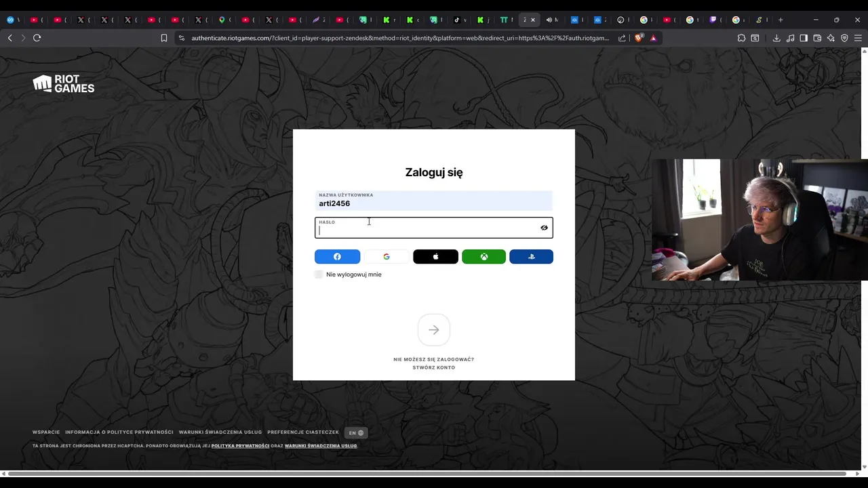Focus the Hasło password field

(434, 228)
